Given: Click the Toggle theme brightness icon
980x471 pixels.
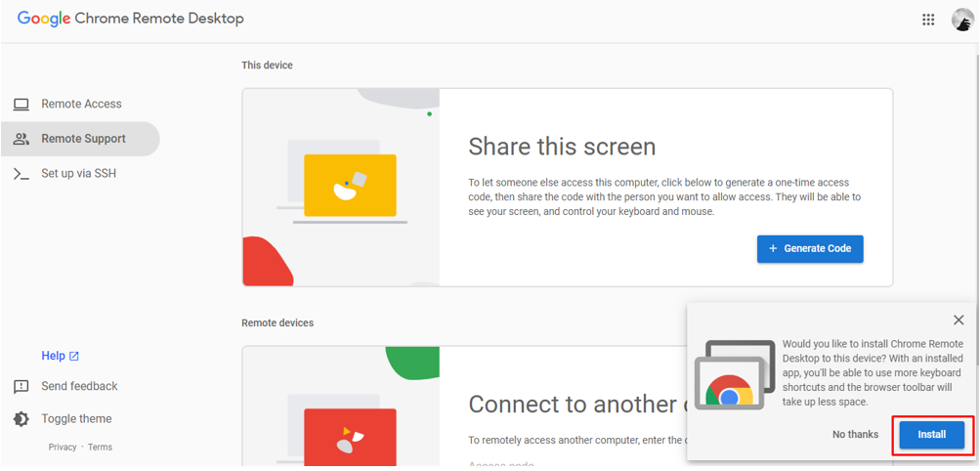Looking at the screenshot, I should [21, 418].
